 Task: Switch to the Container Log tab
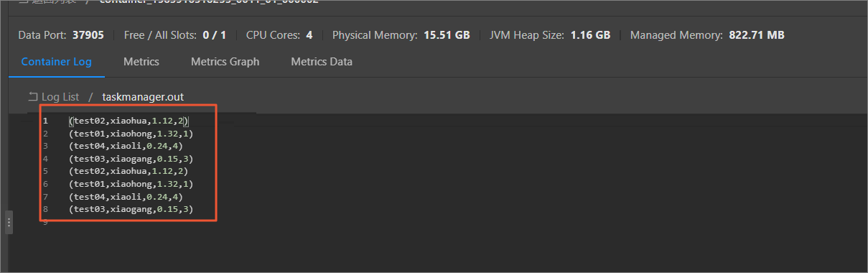(57, 62)
